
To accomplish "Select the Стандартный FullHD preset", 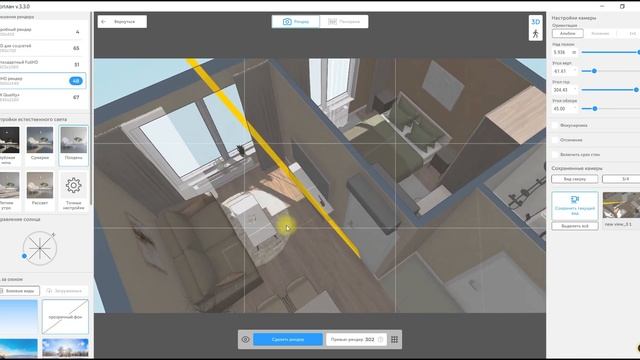I will click(42, 64).
